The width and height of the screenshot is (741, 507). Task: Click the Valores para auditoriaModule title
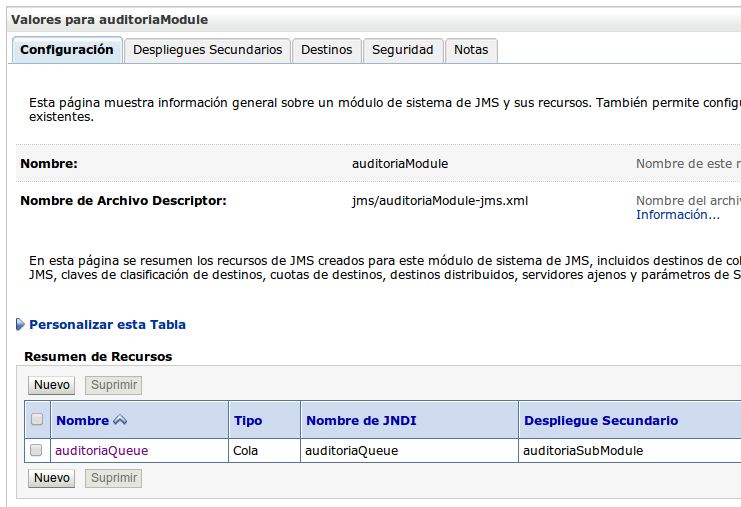(x=110, y=20)
